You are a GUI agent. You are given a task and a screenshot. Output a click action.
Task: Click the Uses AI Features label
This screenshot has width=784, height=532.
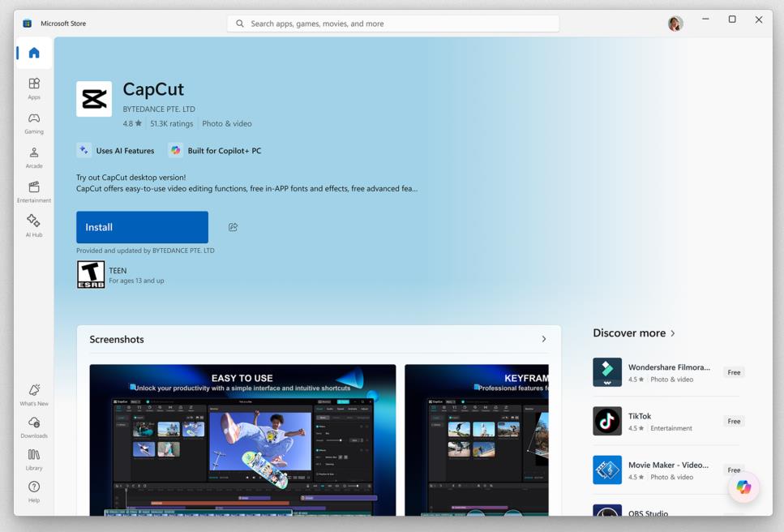(x=125, y=151)
